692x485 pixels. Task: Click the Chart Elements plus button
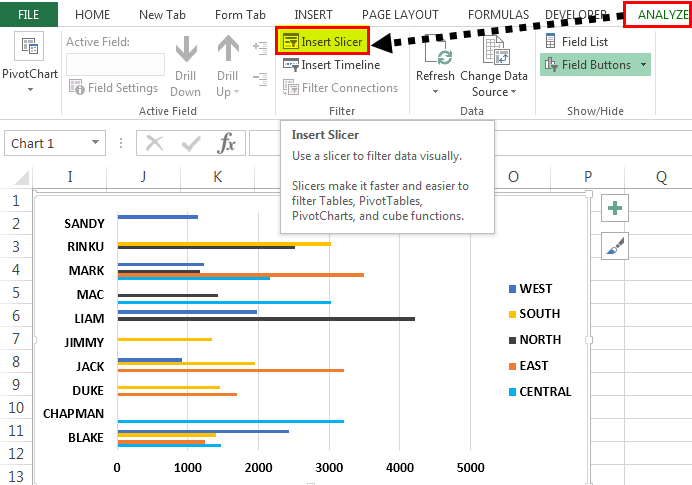[615, 208]
